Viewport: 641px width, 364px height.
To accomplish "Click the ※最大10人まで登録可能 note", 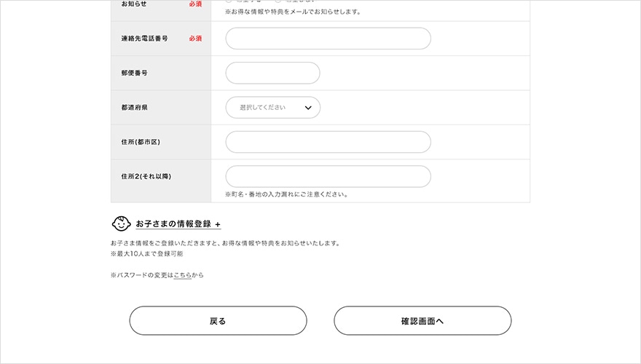I will (x=146, y=253).
